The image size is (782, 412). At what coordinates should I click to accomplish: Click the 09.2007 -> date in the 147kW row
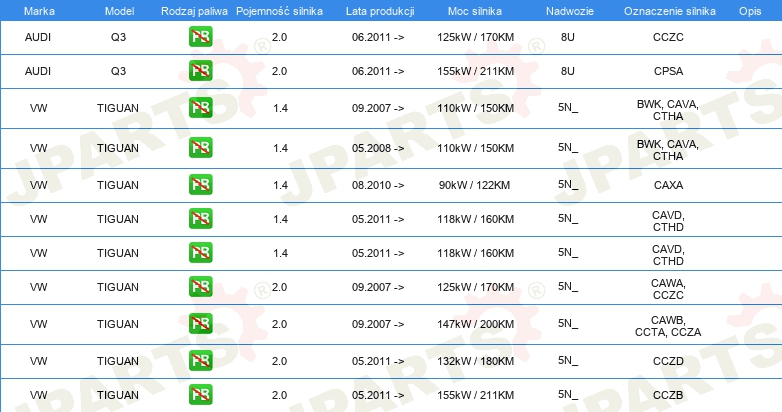point(378,324)
